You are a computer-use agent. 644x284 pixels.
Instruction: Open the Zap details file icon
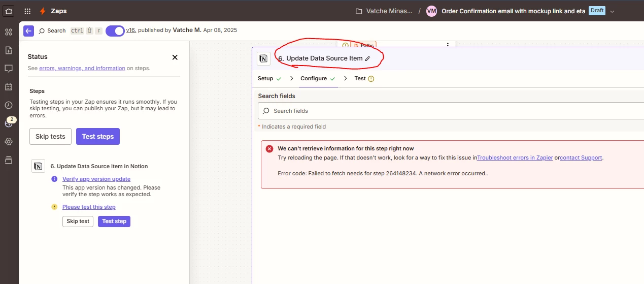point(9,50)
